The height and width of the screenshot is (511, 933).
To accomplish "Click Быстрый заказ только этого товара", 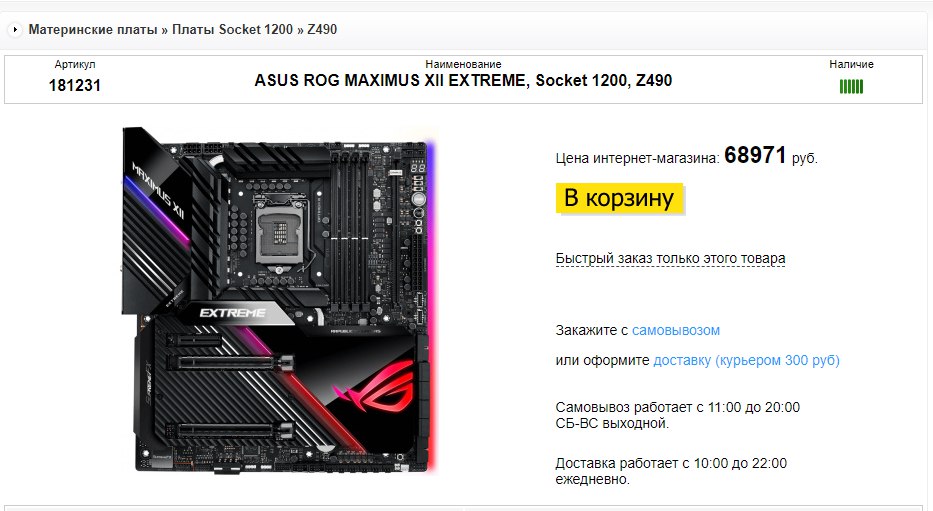I will click(671, 259).
